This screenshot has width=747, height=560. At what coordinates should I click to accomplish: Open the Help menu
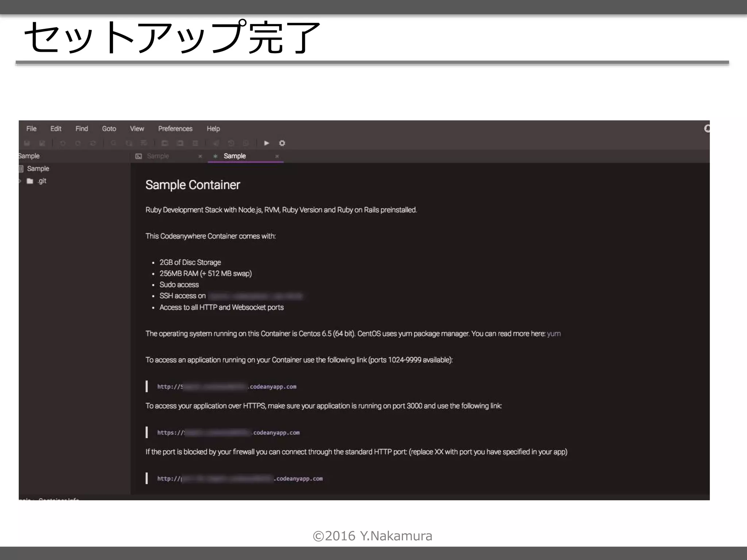(x=213, y=129)
